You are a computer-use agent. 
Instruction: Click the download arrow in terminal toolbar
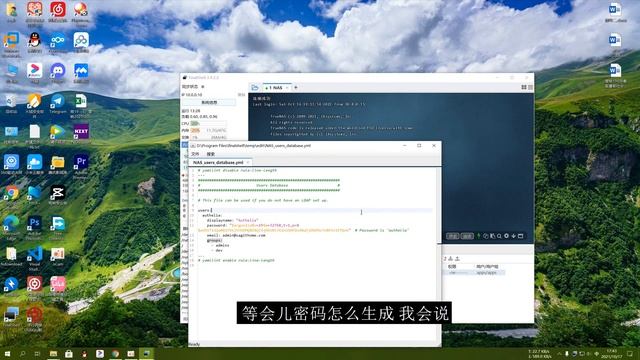513,236
